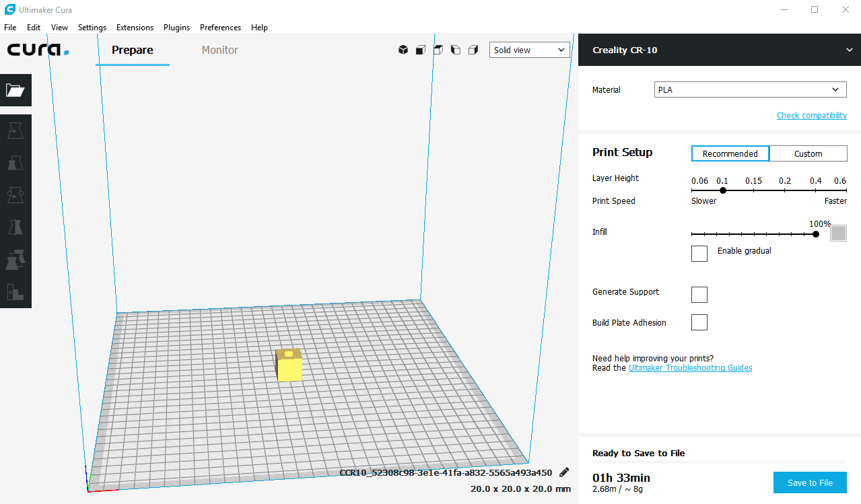The width and height of the screenshot is (861, 504).
Task: Click the Save to File button
Action: [x=810, y=482]
